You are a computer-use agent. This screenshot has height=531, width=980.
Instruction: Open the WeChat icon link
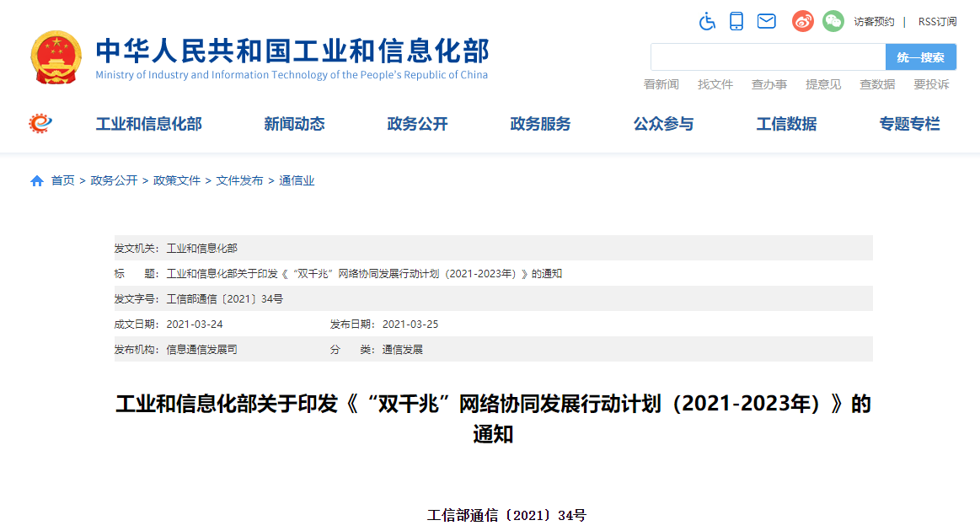(833, 21)
